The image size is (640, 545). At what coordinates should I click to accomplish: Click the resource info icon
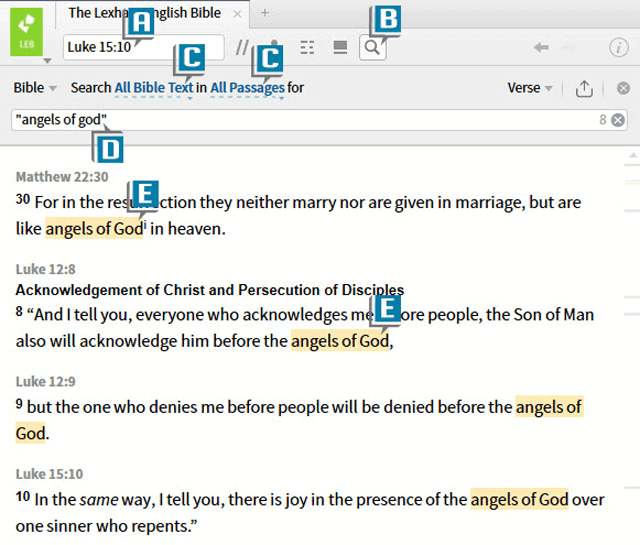[x=618, y=47]
